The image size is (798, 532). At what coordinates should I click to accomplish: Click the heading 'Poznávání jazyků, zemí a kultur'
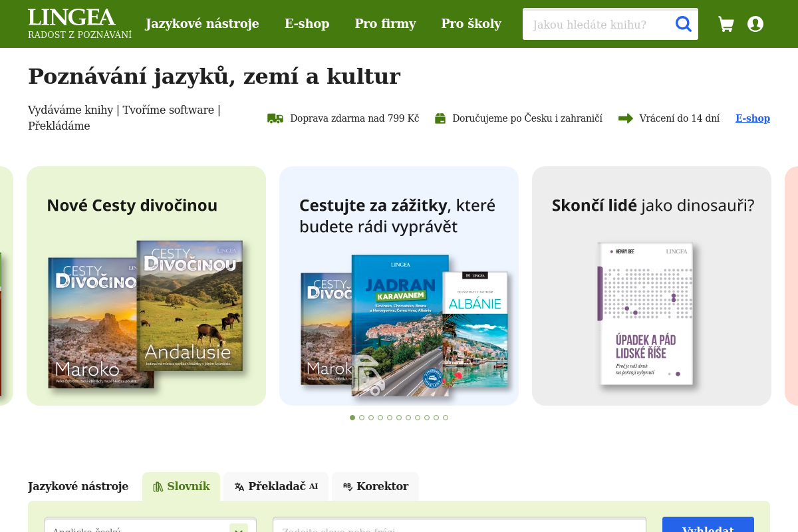pyautogui.click(x=214, y=76)
